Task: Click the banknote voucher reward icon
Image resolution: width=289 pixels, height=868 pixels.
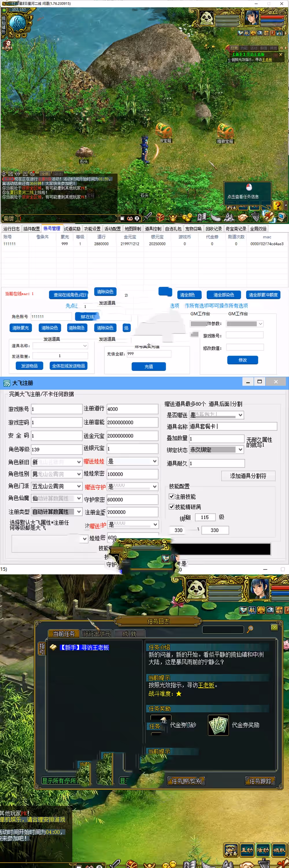Action: point(218,725)
